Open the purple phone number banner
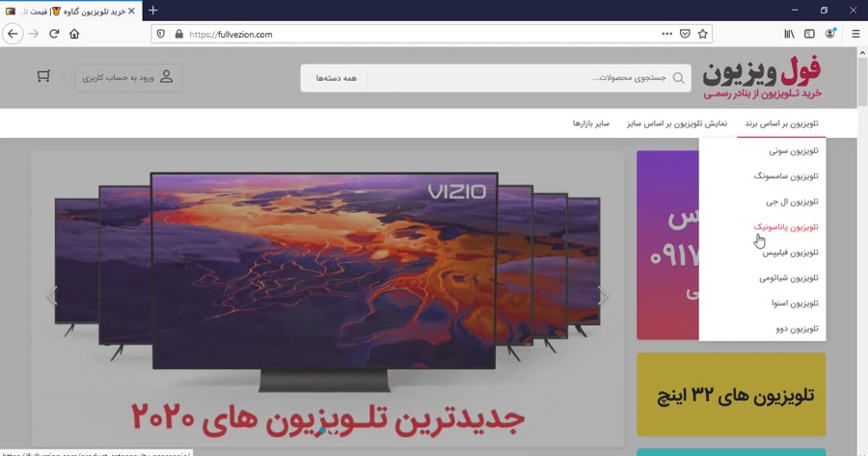 [667, 245]
